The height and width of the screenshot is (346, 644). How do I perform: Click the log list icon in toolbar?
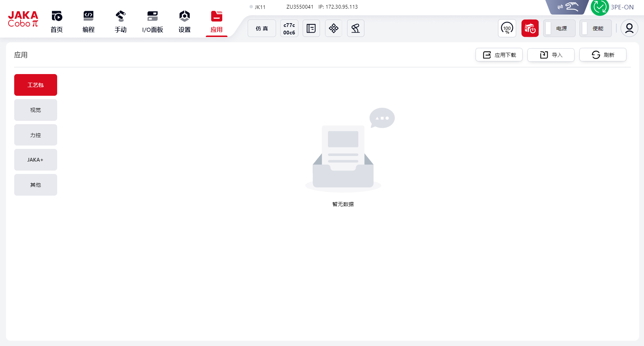click(311, 28)
